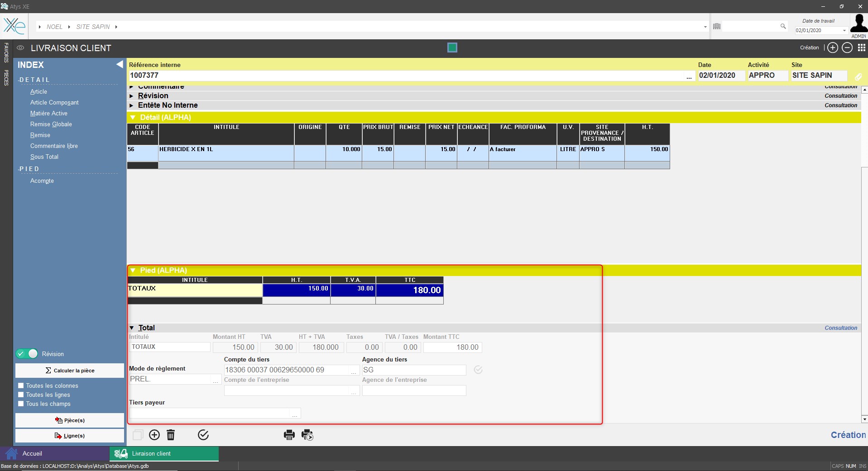This screenshot has width=868, height=471.
Task: Click the Calculer la pièce button
Action: point(70,371)
